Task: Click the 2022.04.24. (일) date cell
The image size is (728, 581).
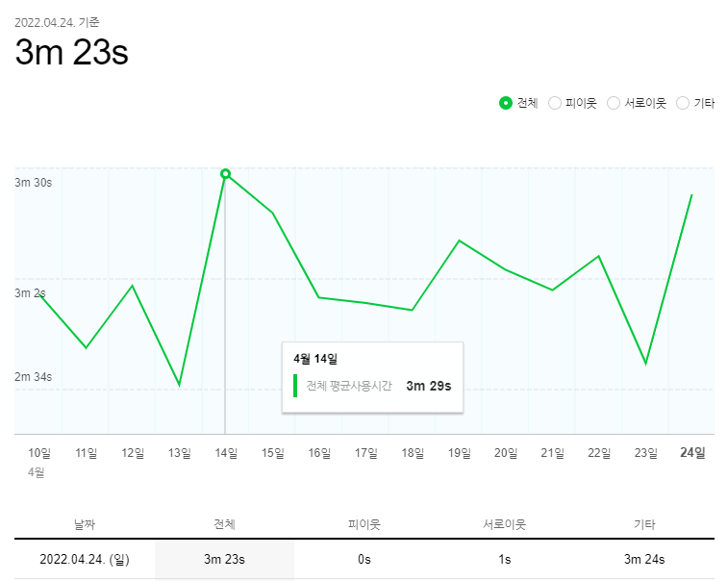Action: pyautogui.click(x=85, y=559)
